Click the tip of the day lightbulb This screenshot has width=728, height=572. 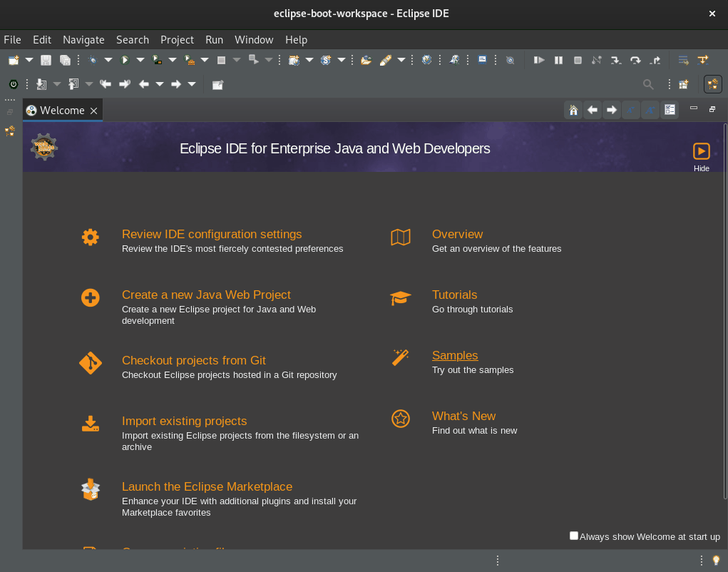pos(716,561)
